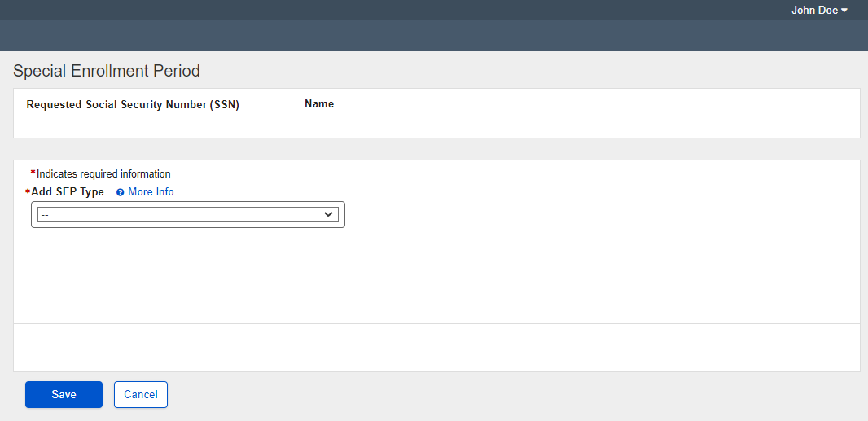The height and width of the screenshot is (421, 868).
Task: Open the More Info link
Action: click(x=151, y=192)
